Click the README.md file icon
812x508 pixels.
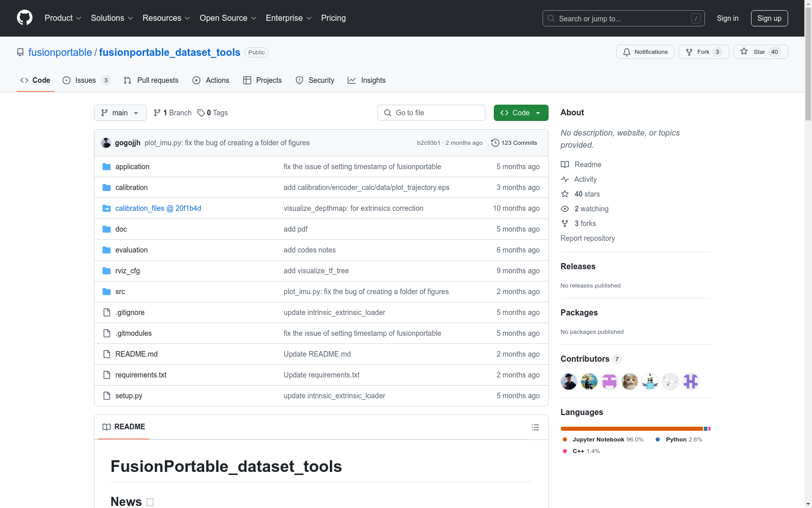(107, 354)
